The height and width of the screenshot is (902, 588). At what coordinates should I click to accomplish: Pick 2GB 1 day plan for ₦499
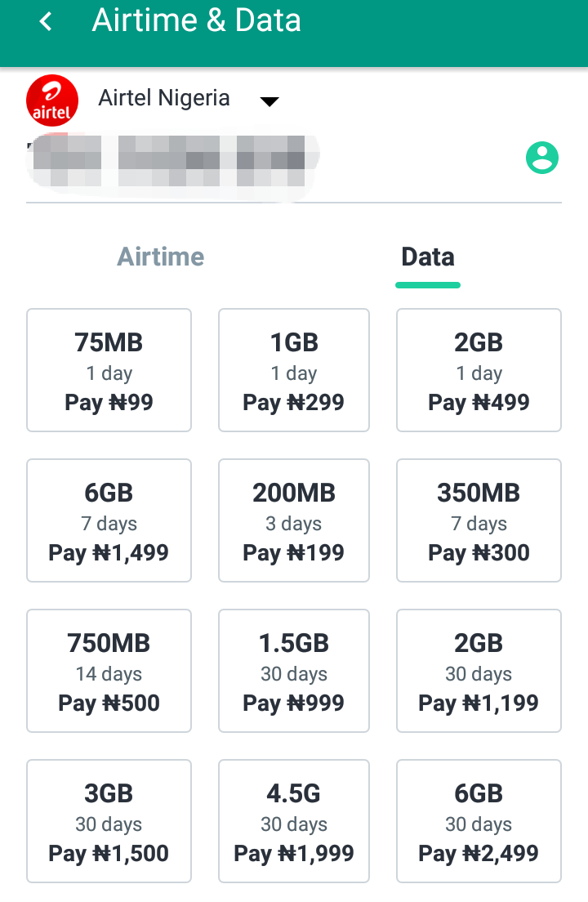479,370
